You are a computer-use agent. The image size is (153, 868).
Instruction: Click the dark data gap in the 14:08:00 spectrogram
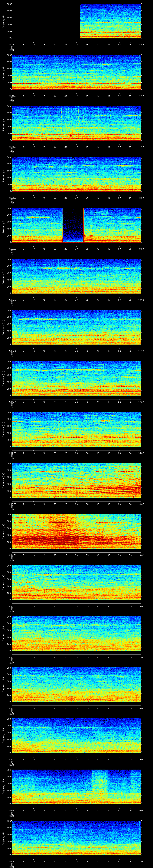click(x=73, y=225)
